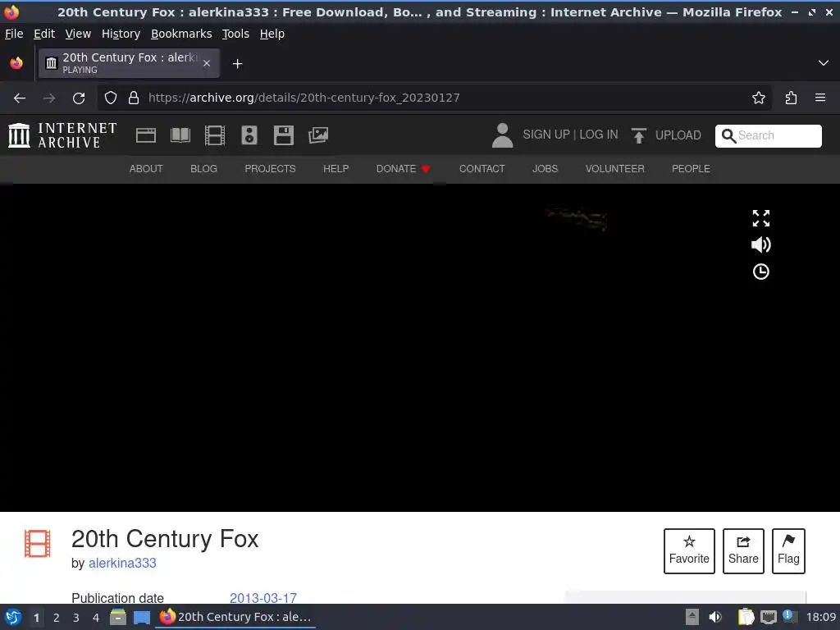The image size is (840, 630).
Task: Click the taskbar clock 18:09
Action: coord(820,617)
